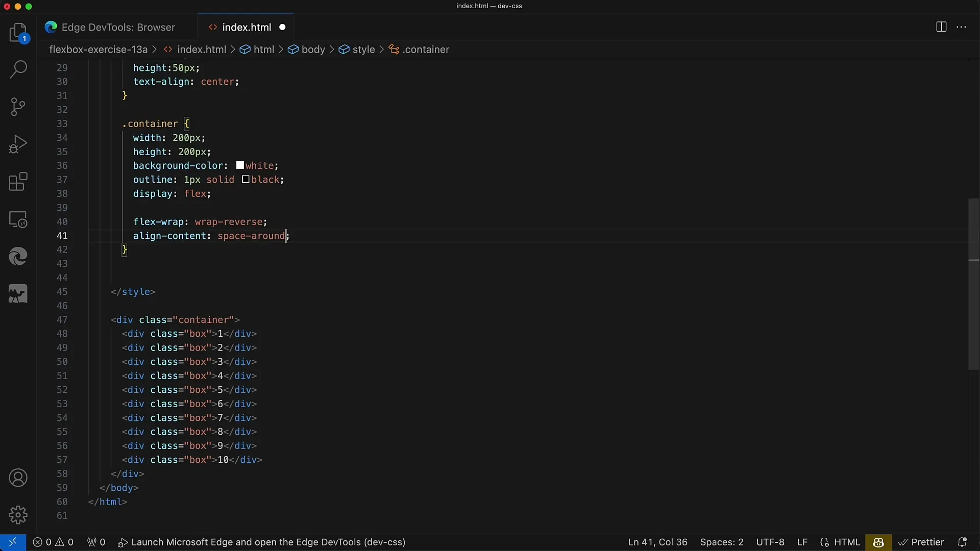Open remote window indicator in status bar

[x=13, y=542]
